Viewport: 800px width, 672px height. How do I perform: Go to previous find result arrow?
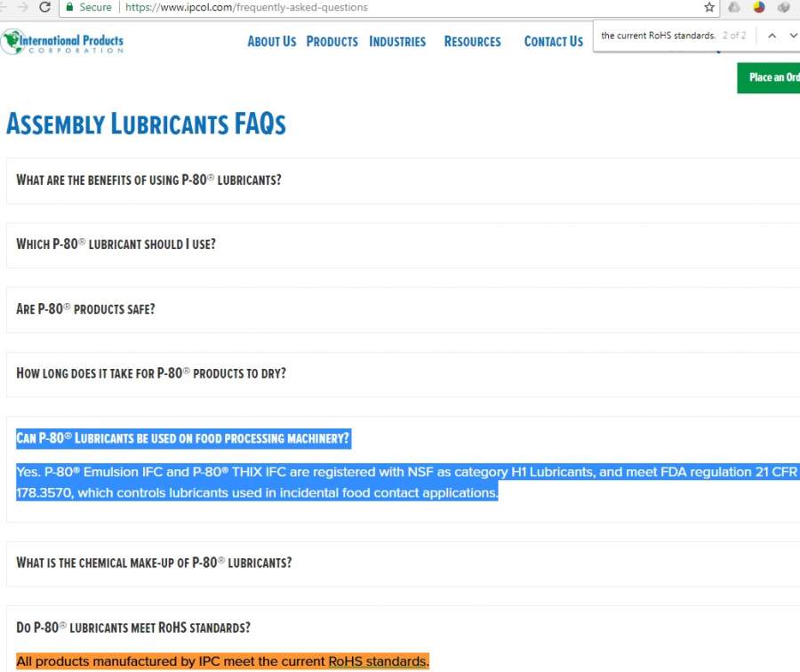point(772,36)
